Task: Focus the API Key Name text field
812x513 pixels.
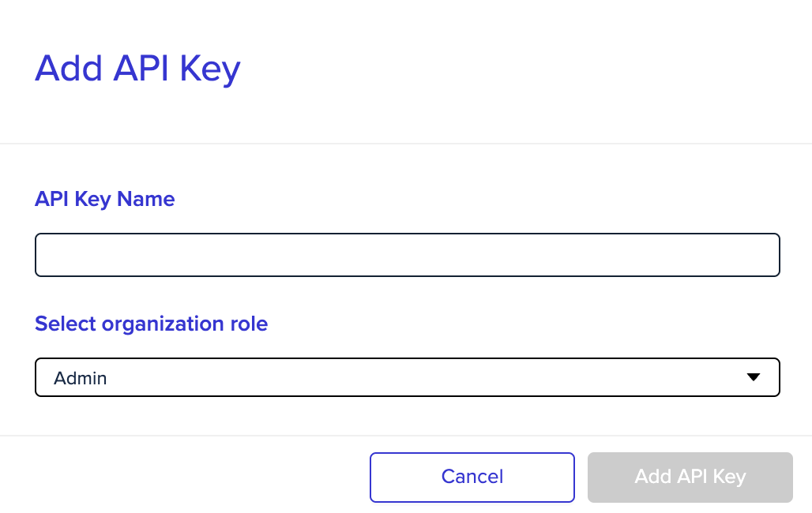Action: [408, 255]
